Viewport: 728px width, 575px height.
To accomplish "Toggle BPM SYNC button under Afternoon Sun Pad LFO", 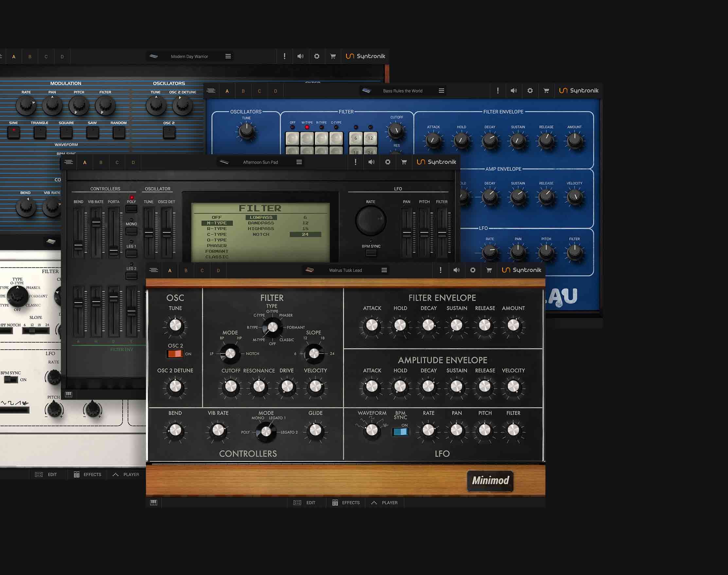I will [371, 253].
